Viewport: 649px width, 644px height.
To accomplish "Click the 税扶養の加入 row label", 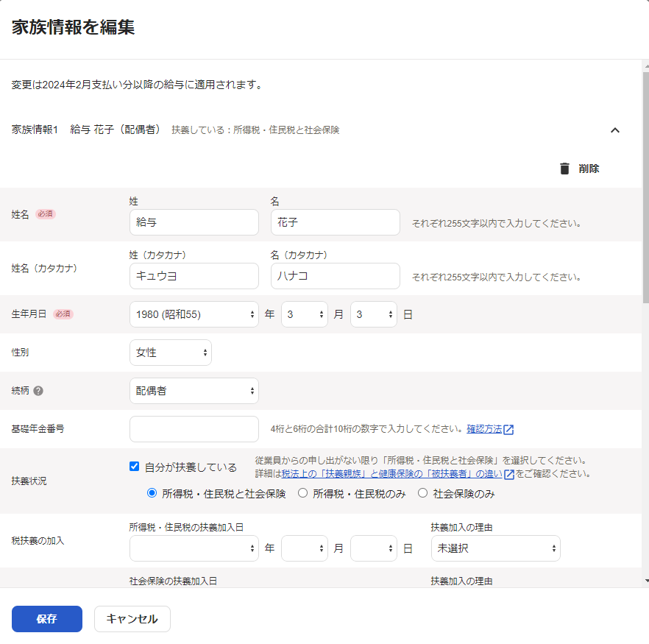I will click(x=38, y=540).
